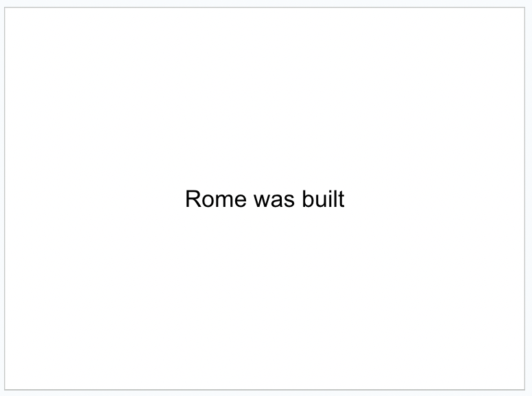Viewport: 532px width, 396px height.
Task: Click the word "built" in the slide text
Action: pos(324,199)
